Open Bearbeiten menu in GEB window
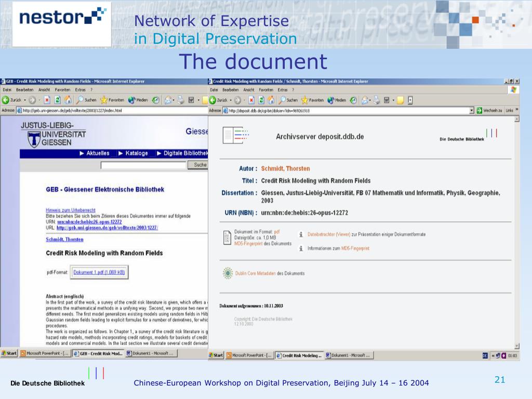 25,90
